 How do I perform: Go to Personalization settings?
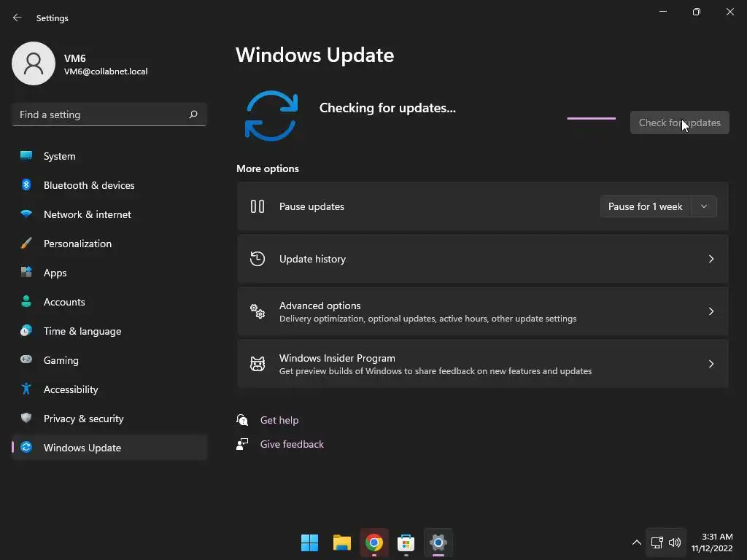109,244
